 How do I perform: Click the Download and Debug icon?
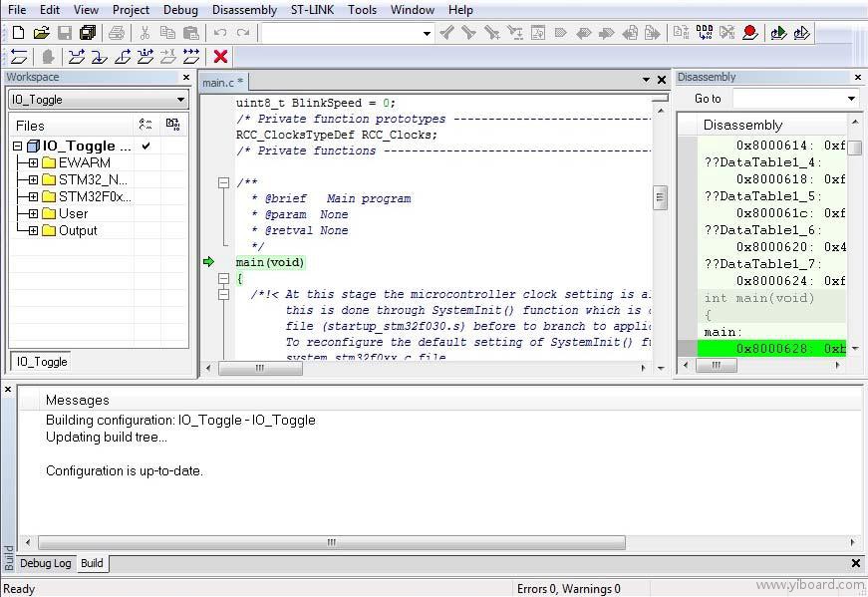[778, 33]
